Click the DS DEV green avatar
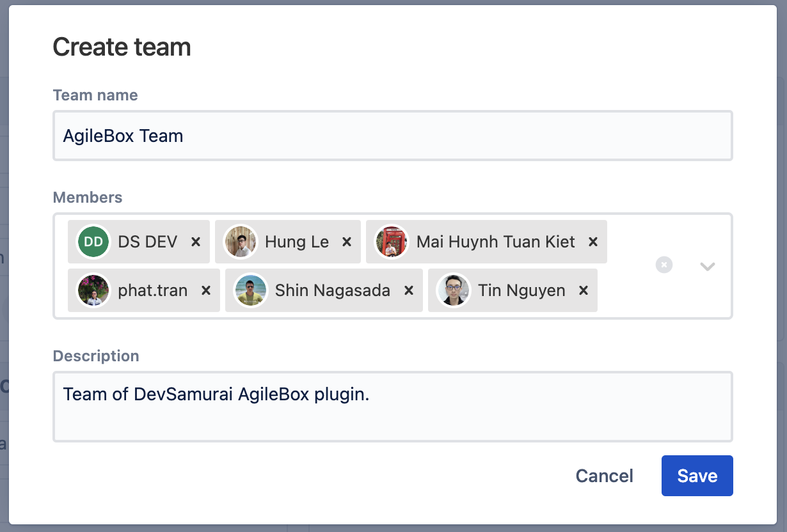Screen dimensions: 787x532 click(x=93, y=242)
